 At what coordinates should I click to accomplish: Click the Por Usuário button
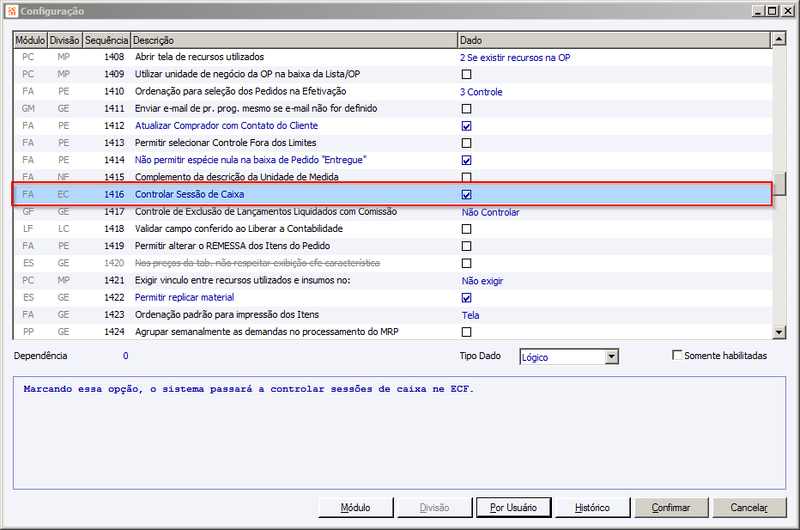[x=513, y=508]
